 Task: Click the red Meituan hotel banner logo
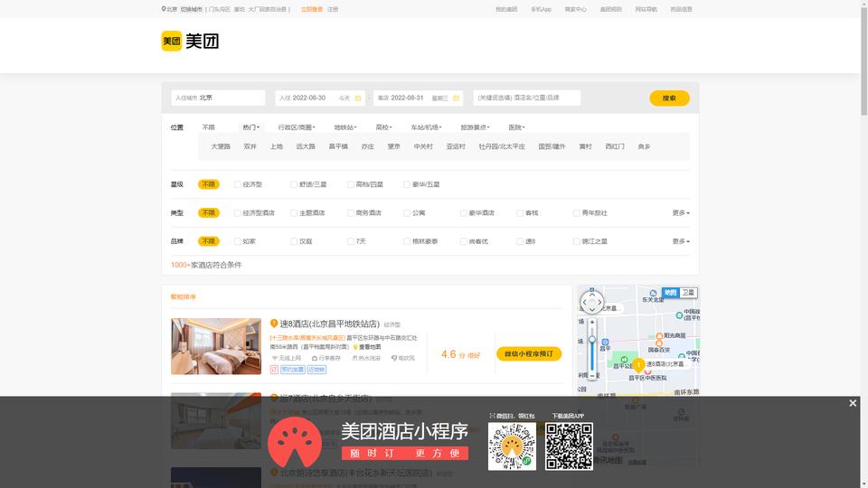[x=295, y=443]
